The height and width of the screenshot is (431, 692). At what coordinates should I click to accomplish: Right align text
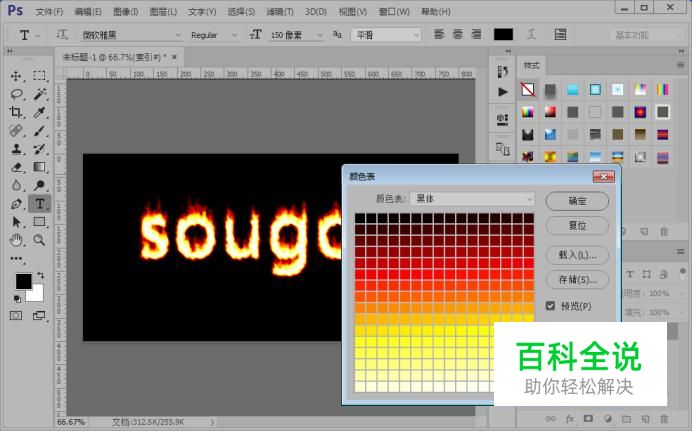[476, 34]
